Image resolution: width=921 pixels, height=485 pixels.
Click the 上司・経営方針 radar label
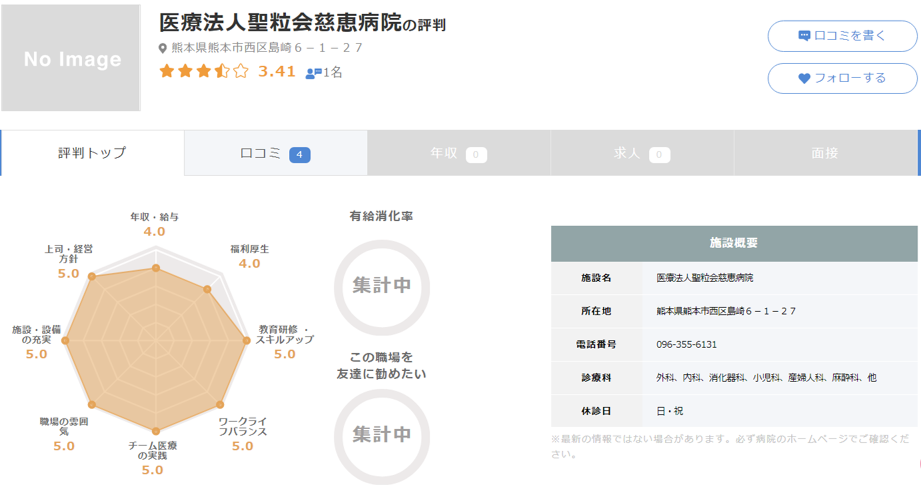pyautogui.click(x=69, y=254)
